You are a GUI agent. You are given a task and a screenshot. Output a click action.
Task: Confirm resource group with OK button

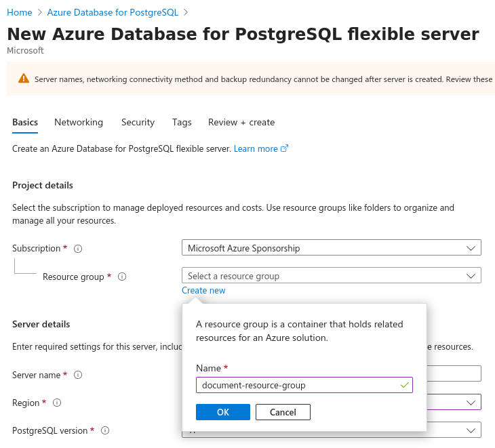tap(223, 412)
